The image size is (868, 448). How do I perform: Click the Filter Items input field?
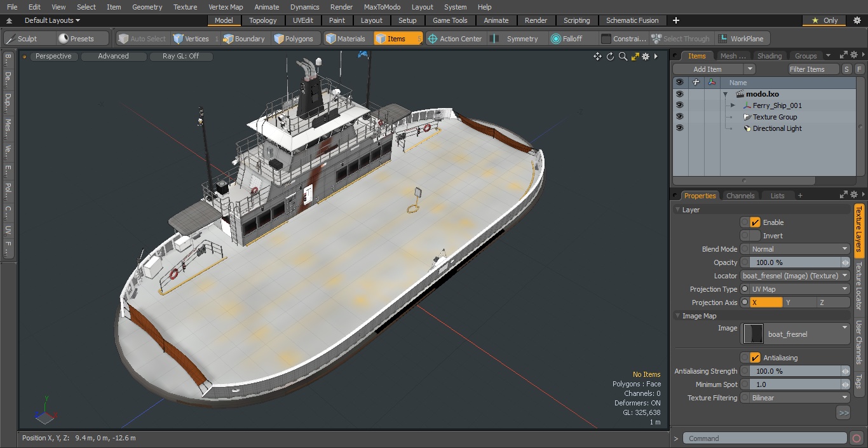coord(813,69)
